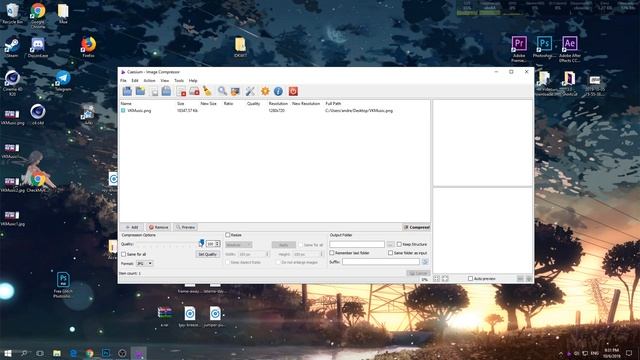Viewport: 640px width, 360px height.
Task: Open the Format JPG dropdown
Action: tap(144, 263)
